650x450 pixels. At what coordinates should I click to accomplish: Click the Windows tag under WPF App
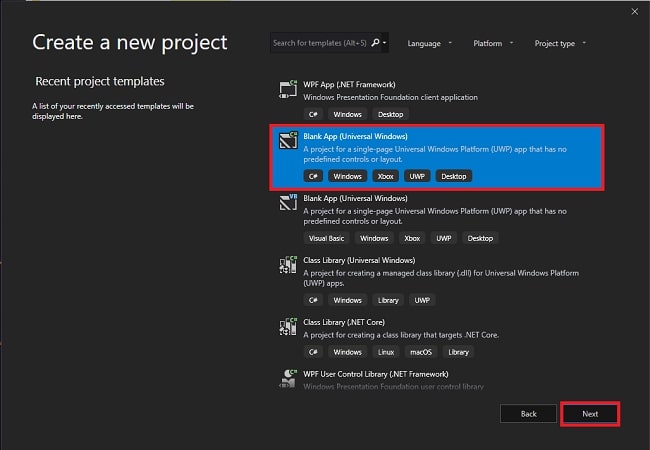(347, 114)
